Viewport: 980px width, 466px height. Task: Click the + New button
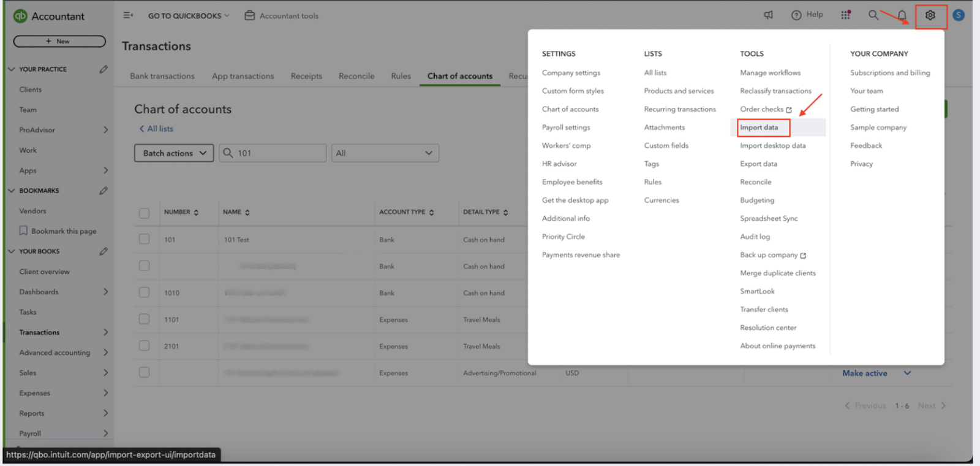pos(59,41)
